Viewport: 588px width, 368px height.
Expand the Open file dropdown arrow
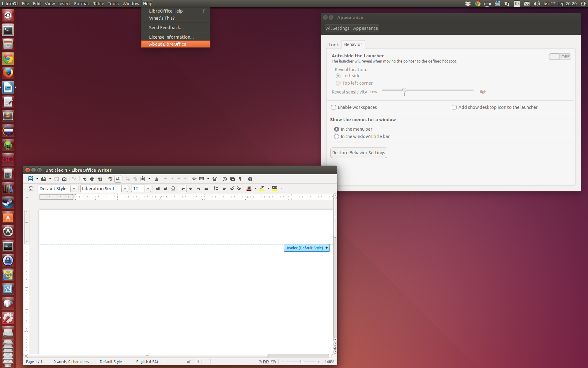pyautogui.click(x=50, y=179)
